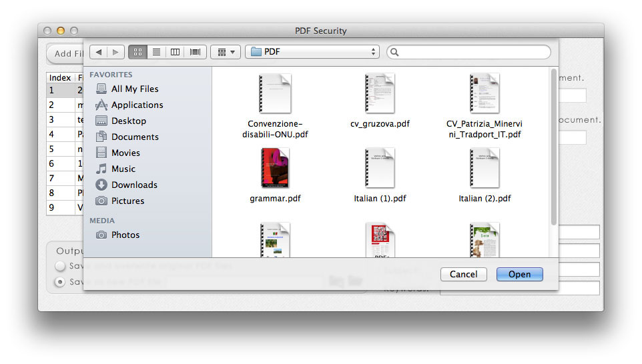Select row 8 in the Index column
The image size is (642, 364).
[x=61, y=193]
